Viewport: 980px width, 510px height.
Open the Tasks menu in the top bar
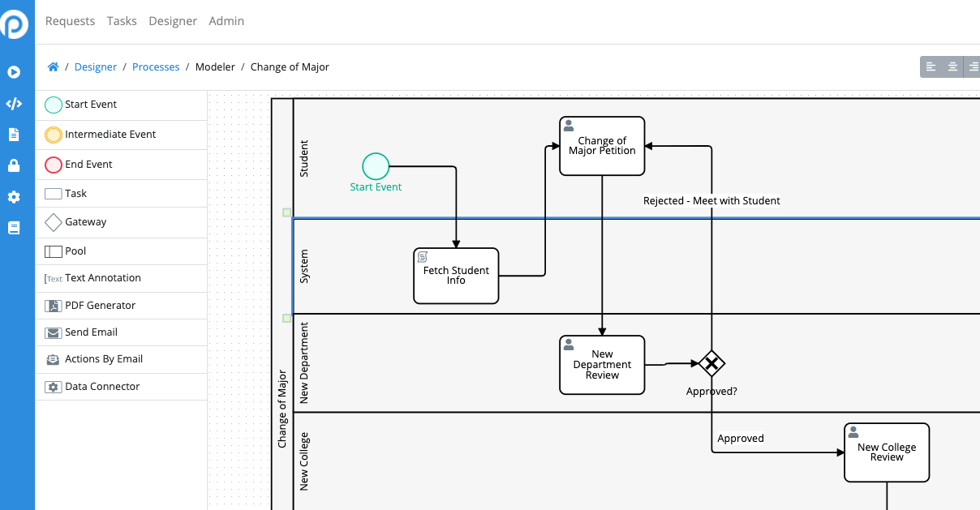coord(122,21)
